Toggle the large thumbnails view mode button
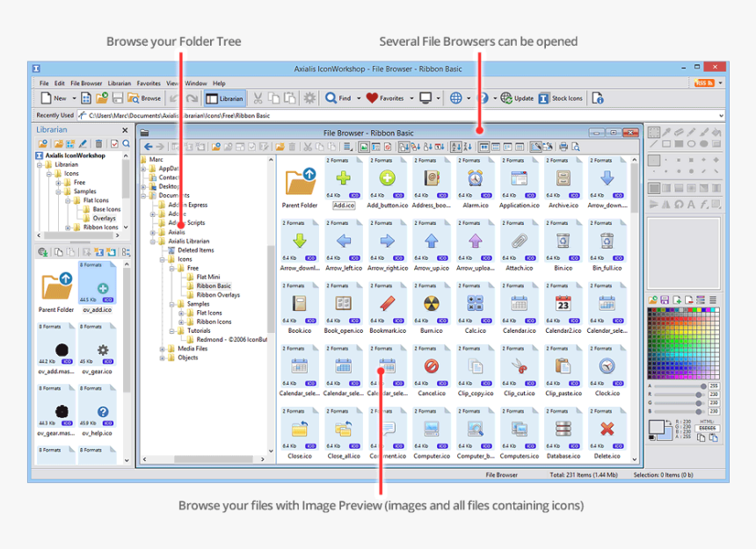Image resolution: width=756 pixels, height=549 pixels. 484,147
